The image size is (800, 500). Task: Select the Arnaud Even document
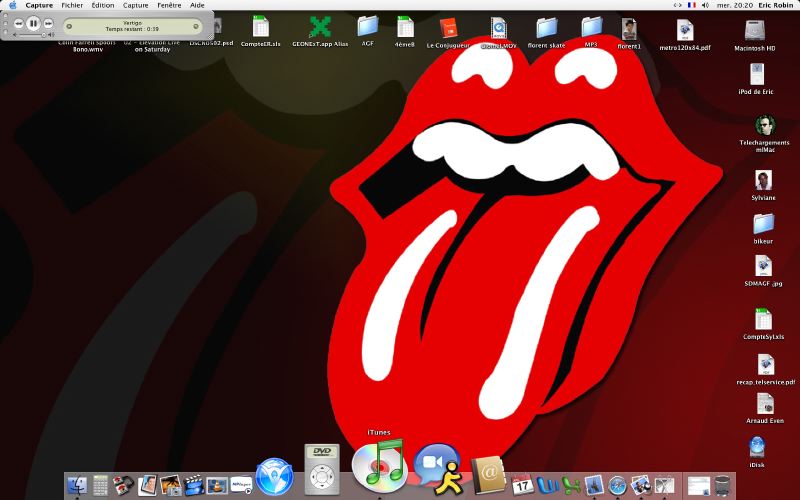[765, 408]
